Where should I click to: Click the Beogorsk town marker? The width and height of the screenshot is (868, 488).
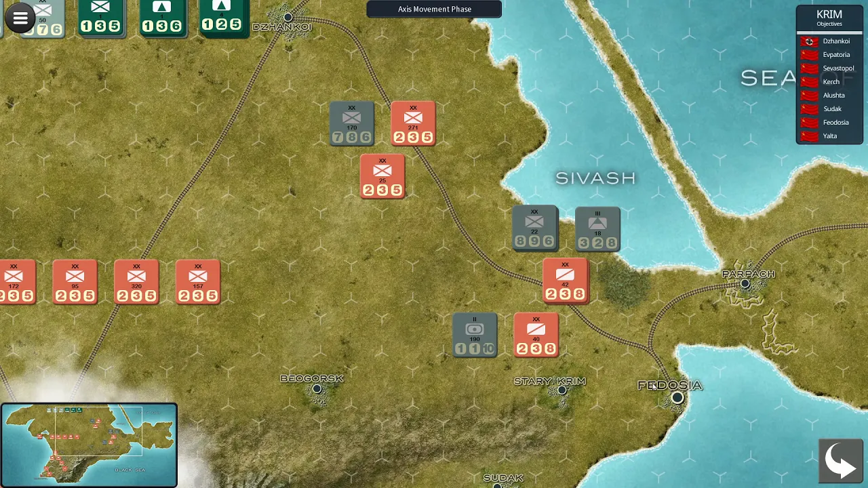coord(317,388)
